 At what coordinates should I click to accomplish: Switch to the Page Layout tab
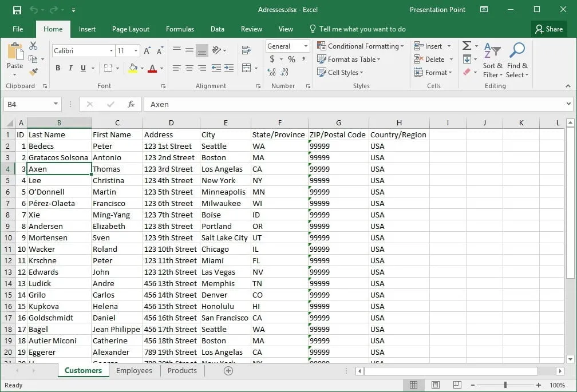point(131,29)
